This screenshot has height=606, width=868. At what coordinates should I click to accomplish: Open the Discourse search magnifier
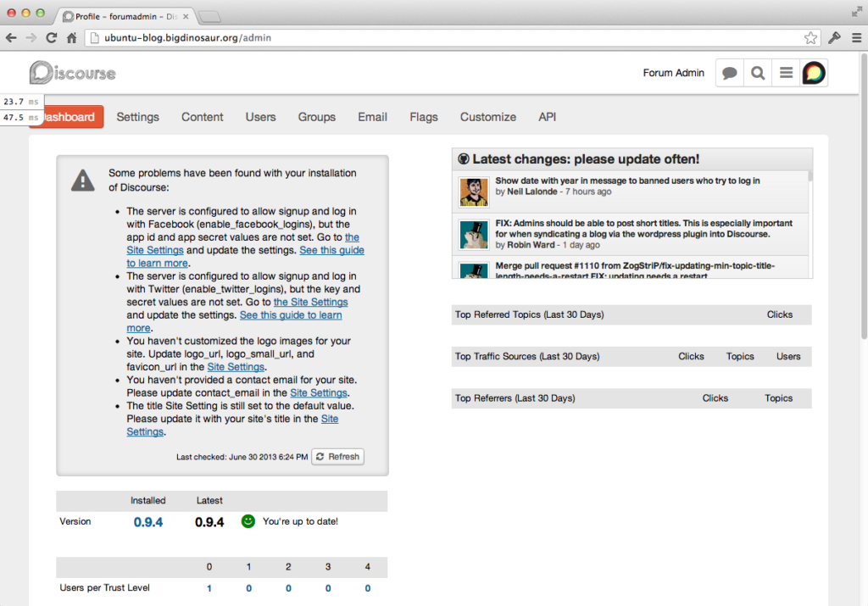point(758,73)
